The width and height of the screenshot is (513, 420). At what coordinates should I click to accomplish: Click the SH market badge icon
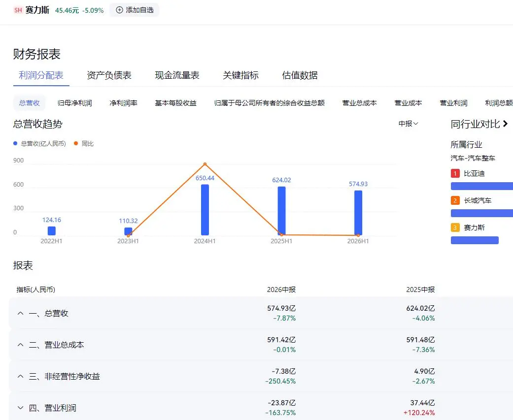pyautogui.click(x=18, y=10)
